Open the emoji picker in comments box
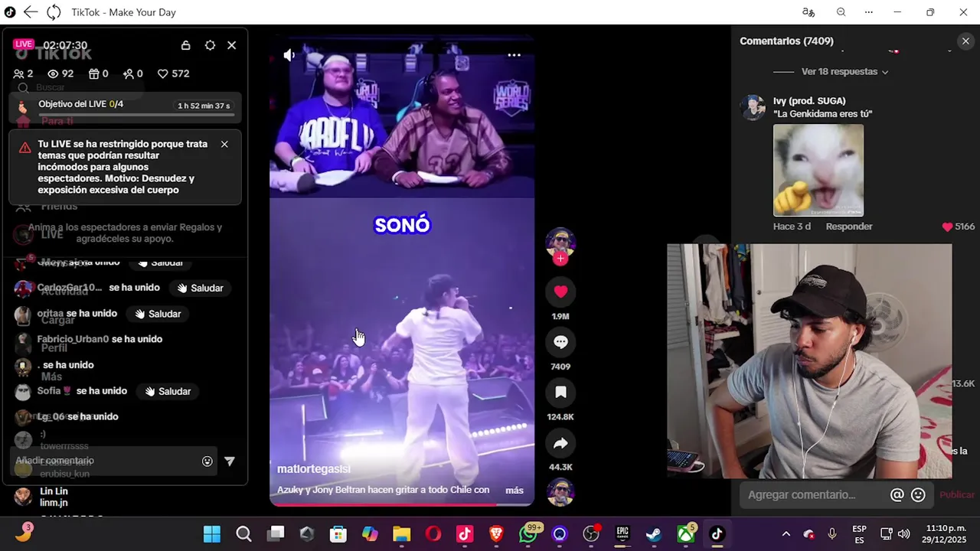The height and width of the screenshot is (551, 980). (918, 495)
